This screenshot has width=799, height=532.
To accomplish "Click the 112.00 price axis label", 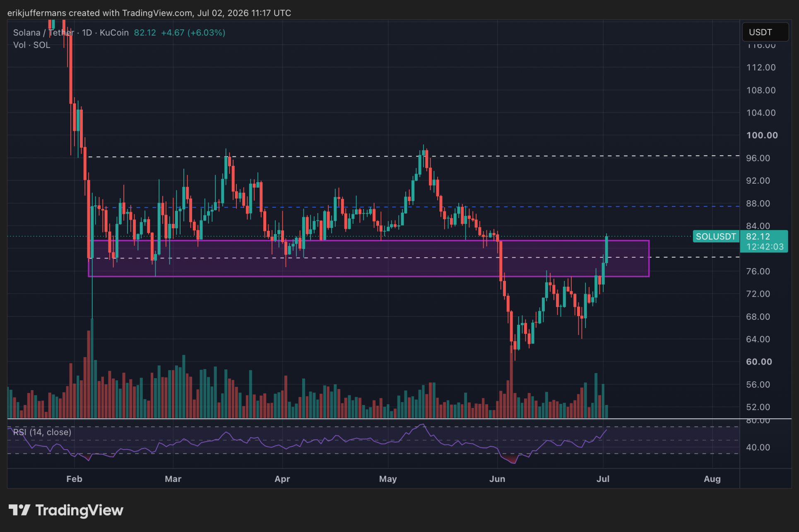I will click(x=761, y=67).
